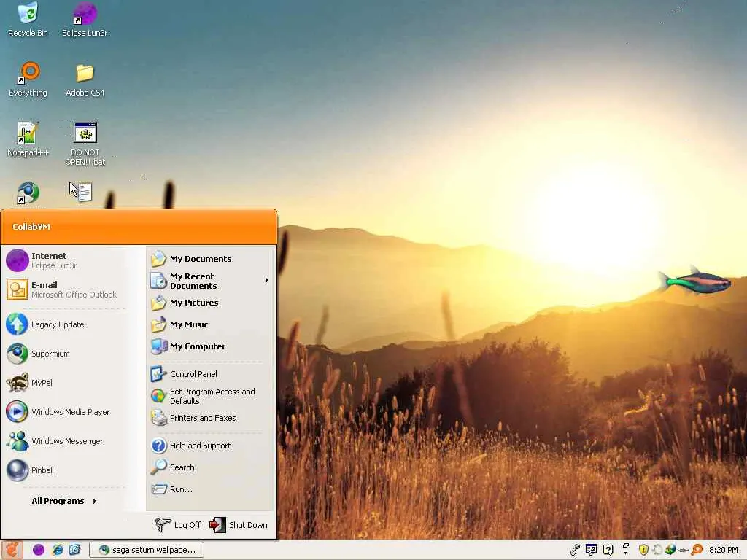
Task: Expand All Programs list
Action: pos(64,501)
